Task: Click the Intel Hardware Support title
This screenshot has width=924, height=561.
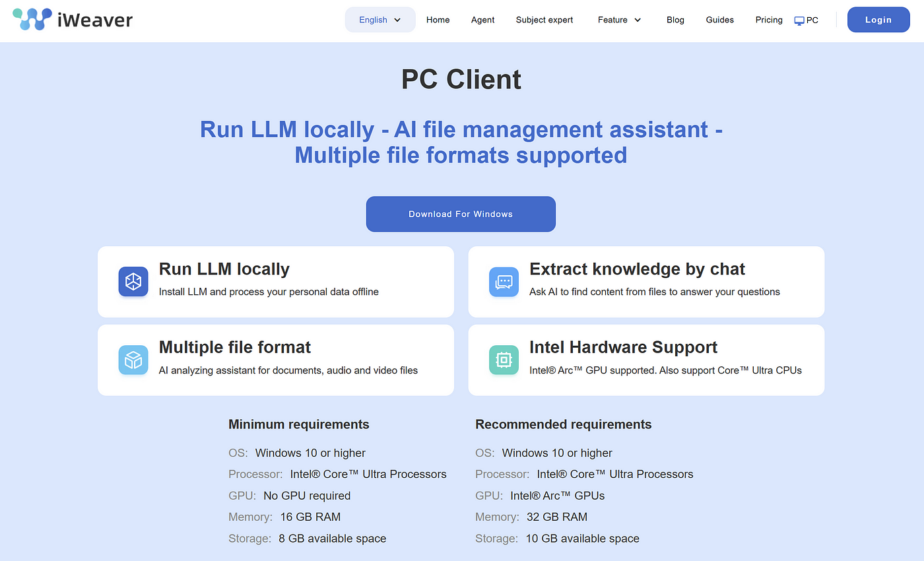Action: coord(624,346)
